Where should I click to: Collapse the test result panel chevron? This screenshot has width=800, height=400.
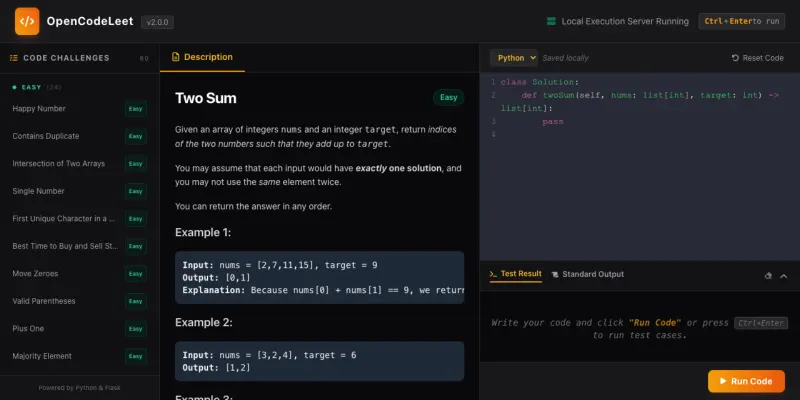[784, 276]
